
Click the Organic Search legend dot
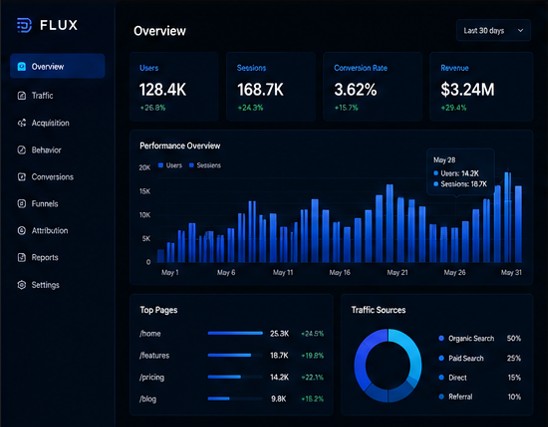[x=441, y=338]
